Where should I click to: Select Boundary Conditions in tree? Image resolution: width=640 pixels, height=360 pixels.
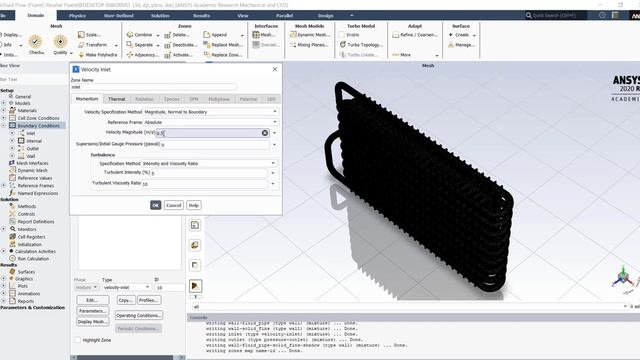click(x=38, y=126)
